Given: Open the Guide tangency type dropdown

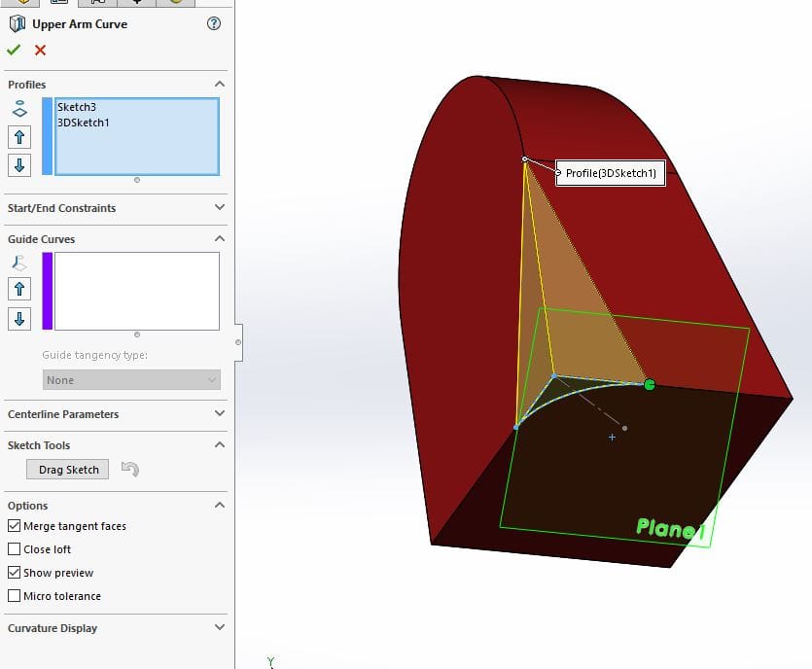Looking at the screenshot, I should click(131, 379).
